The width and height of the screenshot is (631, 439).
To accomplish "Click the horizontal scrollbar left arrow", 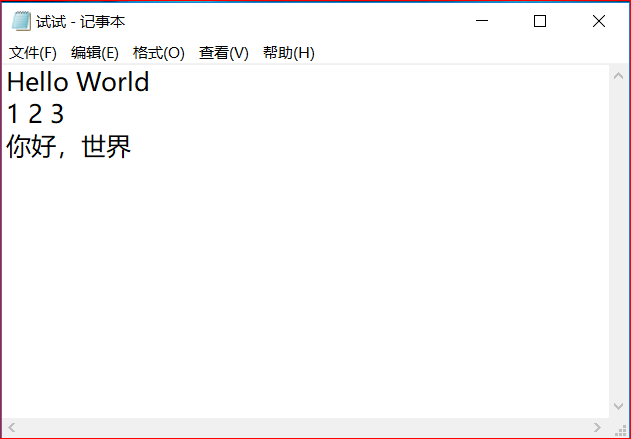I will pos(12,427).
